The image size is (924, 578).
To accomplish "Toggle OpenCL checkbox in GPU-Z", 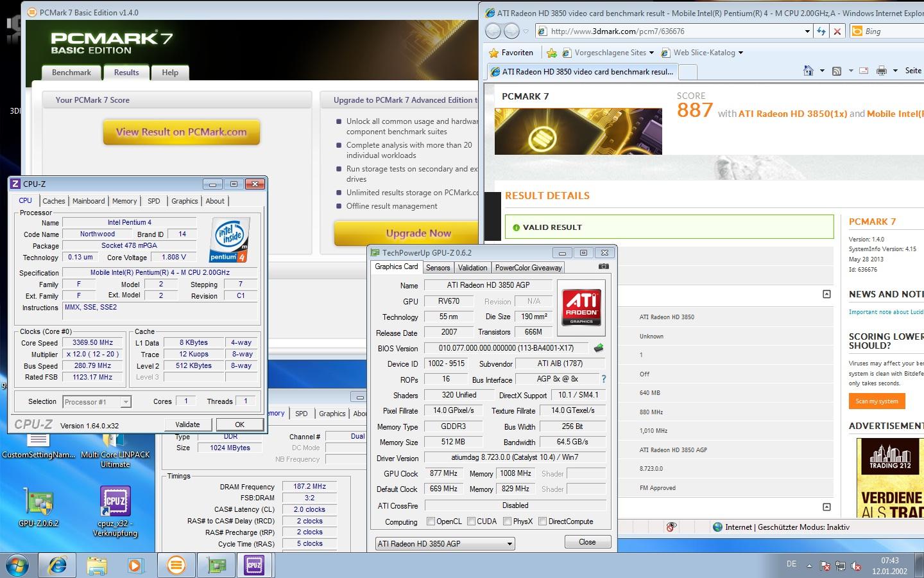I will 431,521.
